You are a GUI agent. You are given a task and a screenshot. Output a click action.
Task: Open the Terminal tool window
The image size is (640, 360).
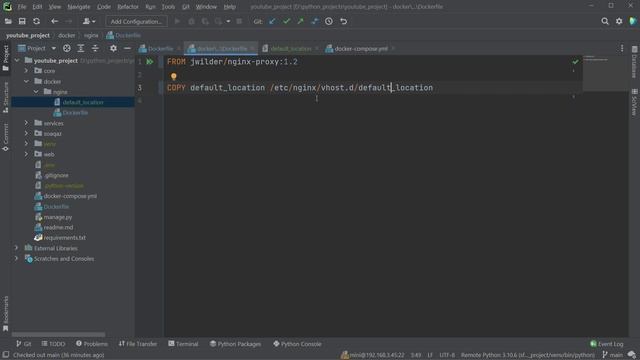click(x=183, y=344)
